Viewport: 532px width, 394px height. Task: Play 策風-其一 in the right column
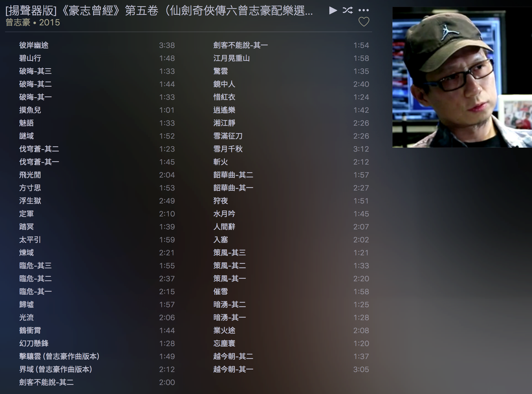coord(229,278)
